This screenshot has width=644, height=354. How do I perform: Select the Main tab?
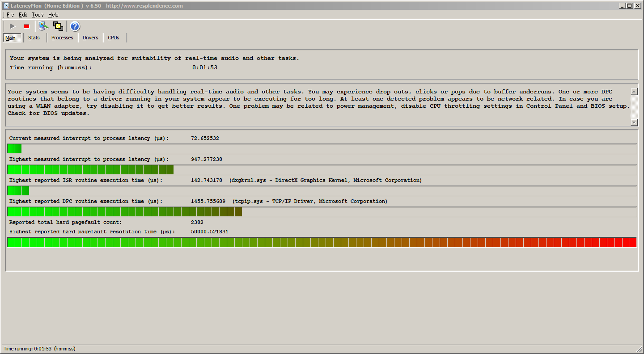point(11,38)
